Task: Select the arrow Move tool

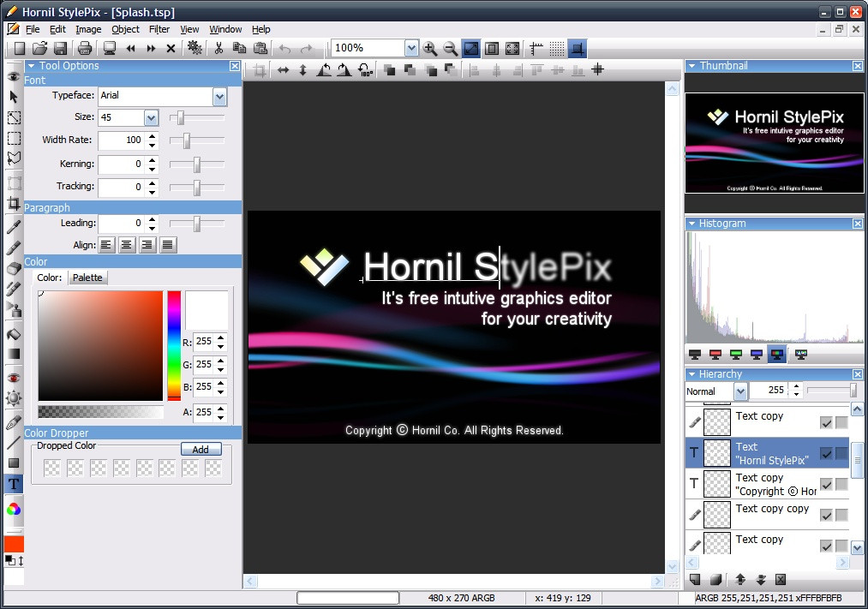Action: 14,97
